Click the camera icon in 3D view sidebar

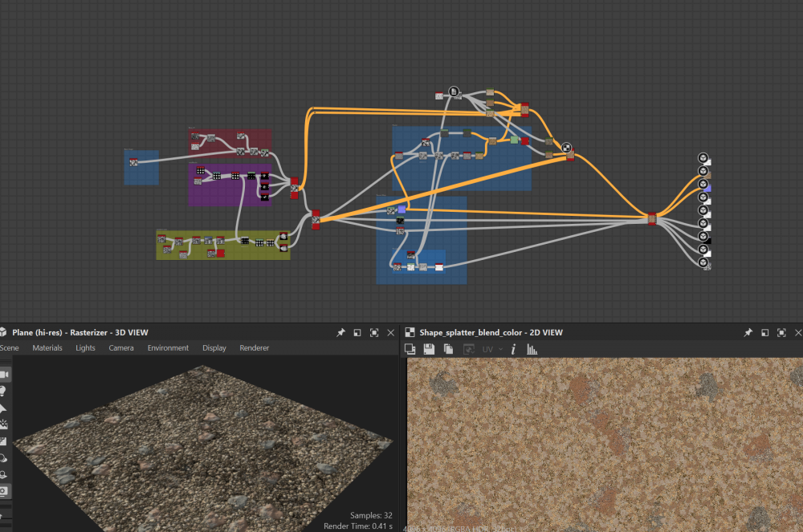point(4,375)
